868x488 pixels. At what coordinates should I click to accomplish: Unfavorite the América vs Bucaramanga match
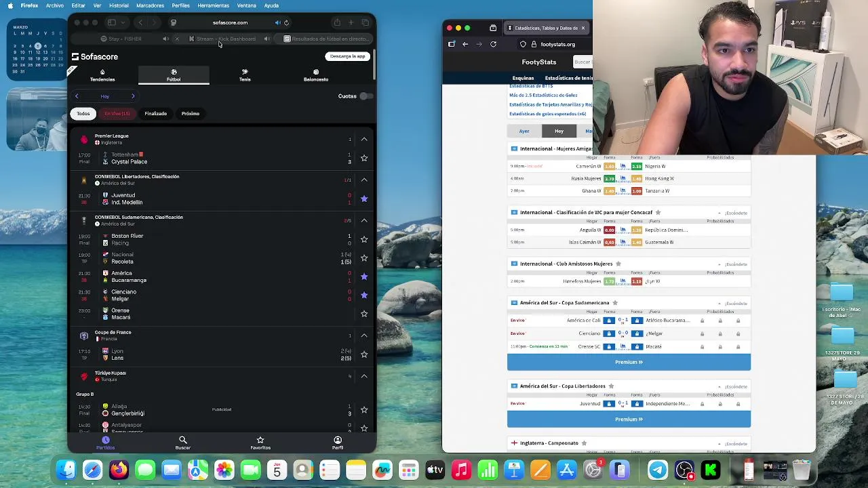[x=364, y=277]
